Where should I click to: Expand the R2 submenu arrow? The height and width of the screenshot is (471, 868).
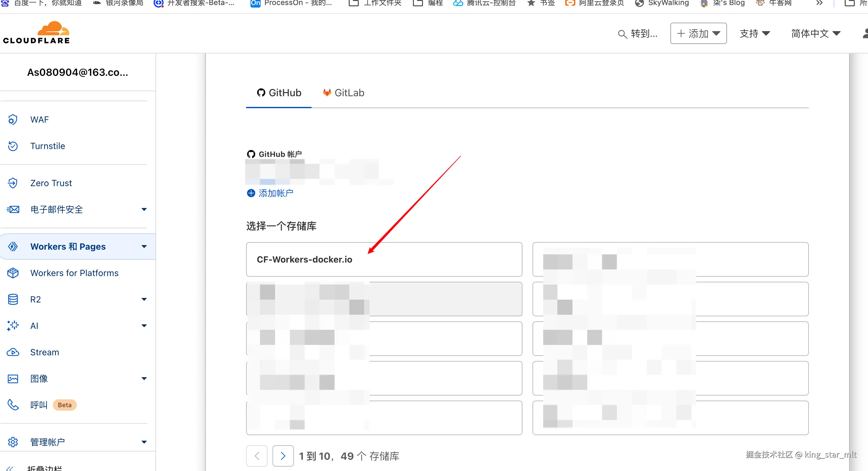pyautogui.click(x=144, y=299)
